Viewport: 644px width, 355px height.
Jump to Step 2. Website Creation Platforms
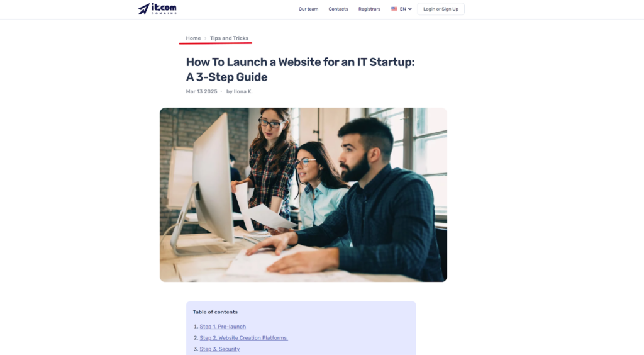click(x=243, y=338)
